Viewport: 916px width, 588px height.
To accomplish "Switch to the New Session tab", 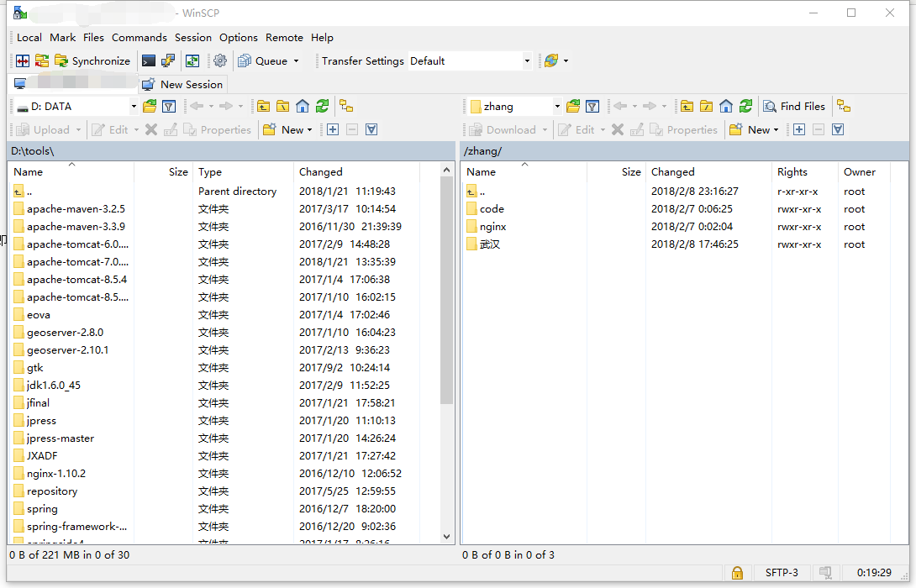I will [x=183, y=84].
